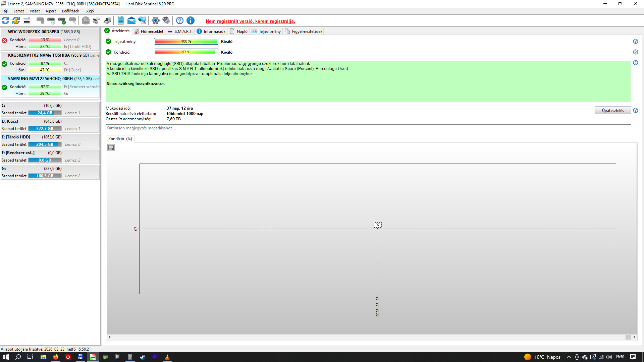Switch to the Hőmérséklet tab

[149, 32]
